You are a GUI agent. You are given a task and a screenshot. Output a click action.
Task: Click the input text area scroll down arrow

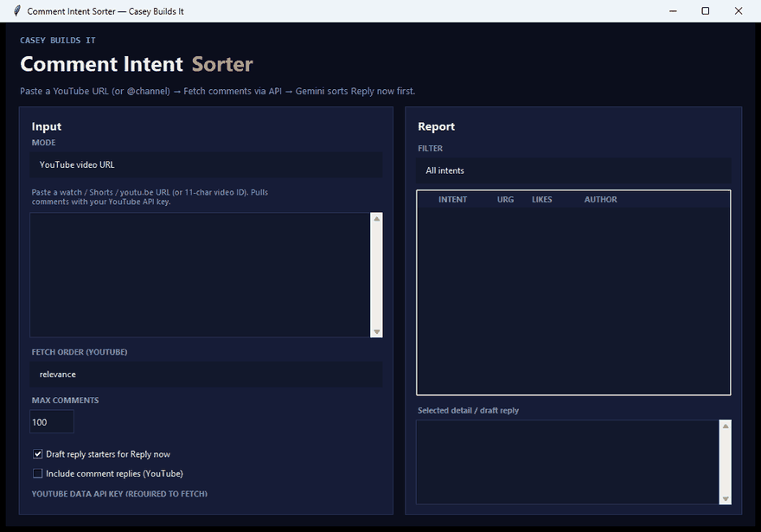[x=376, y=331]
